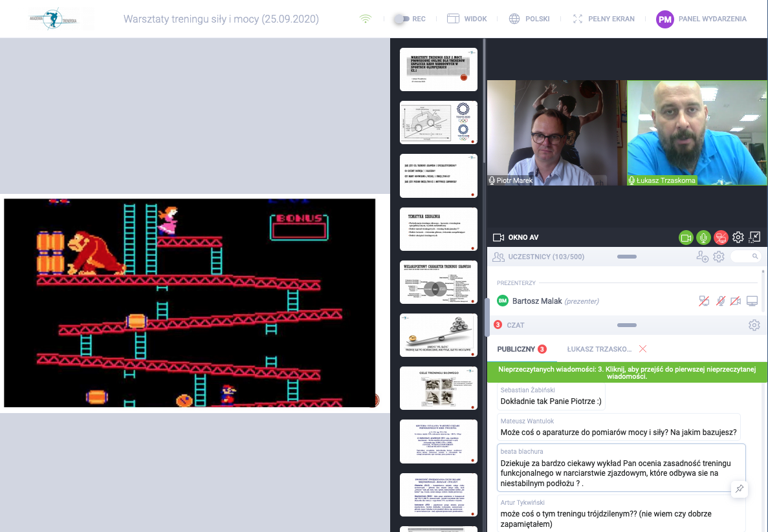
Task: Switch to ŁUKASZ TRZASKO... private chat tab
Action: click(599, 349)
